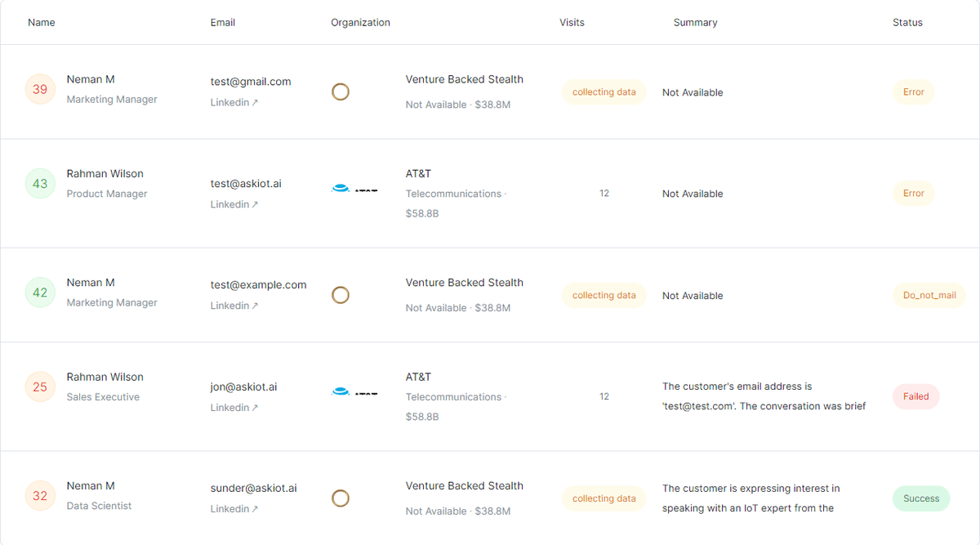The height and width of the screenshot is (545, 980).
Task: Click organization circle icon next to test@example.com
Action: pyautogui.click(x=341, y=295)
